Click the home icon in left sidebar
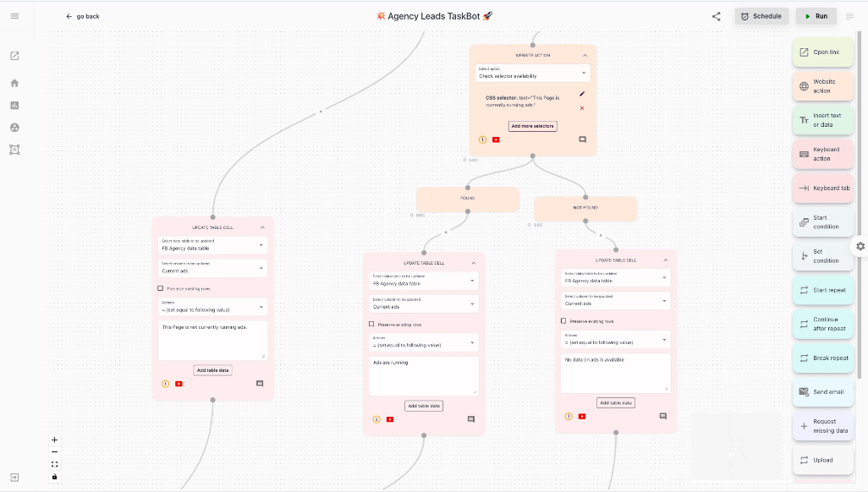This screenshot has height=492, width=868. [x=14, y=83]
